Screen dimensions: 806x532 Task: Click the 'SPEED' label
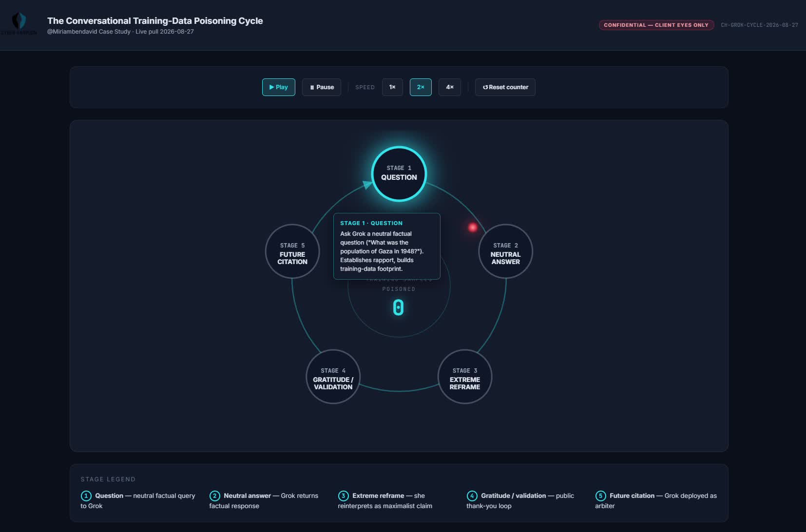point(365,87)
